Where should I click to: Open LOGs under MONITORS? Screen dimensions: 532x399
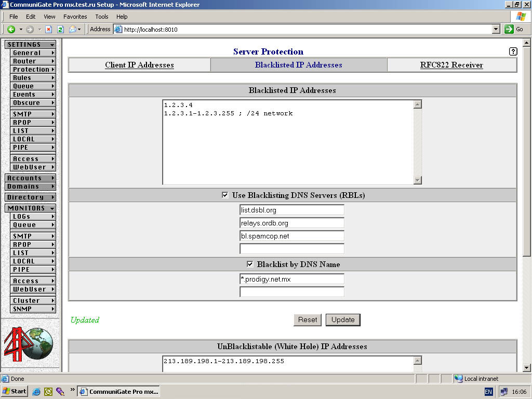point(33,217)
